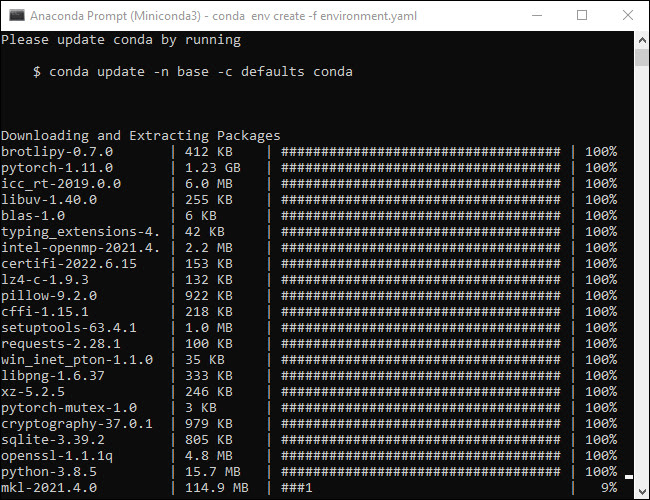The image size is (650, 500).
Task: Click the intel-openmp-2021.4. package name
Action: (x=80, y=248)
